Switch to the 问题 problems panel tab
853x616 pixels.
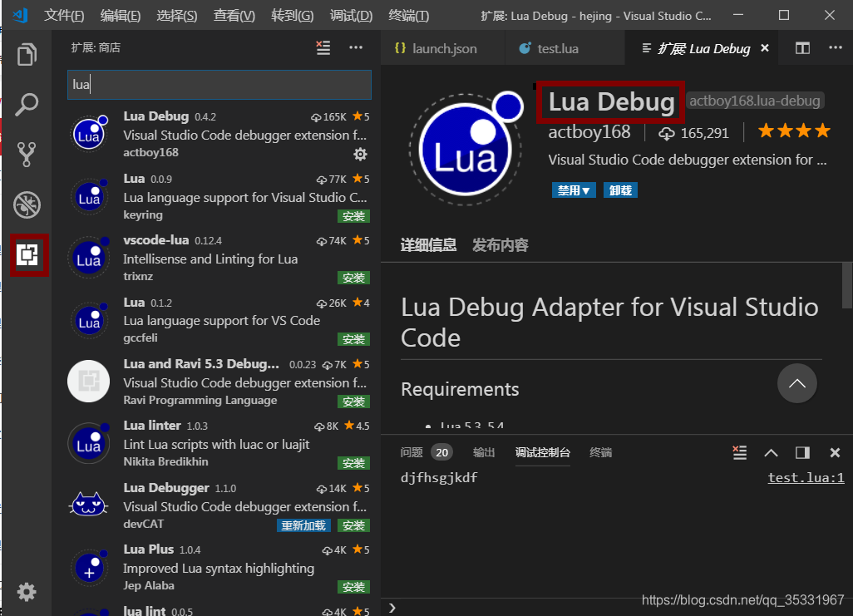point(412,452)
